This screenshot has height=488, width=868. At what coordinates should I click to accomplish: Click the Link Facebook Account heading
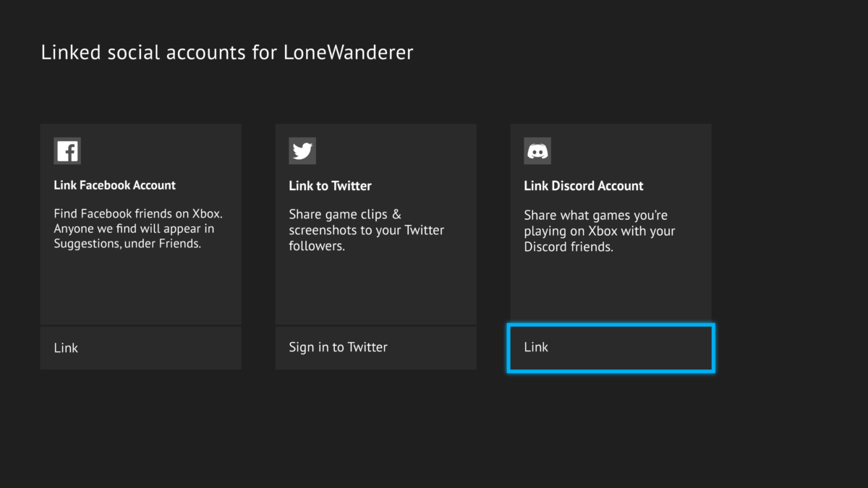(114, 185)
